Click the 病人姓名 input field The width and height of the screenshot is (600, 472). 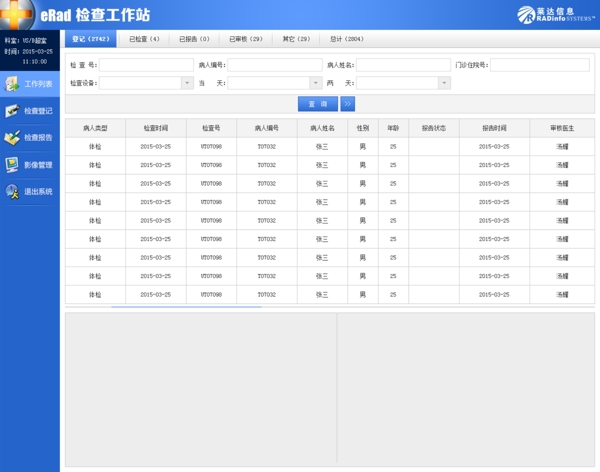pyautogui.click(x=403, y=65)
